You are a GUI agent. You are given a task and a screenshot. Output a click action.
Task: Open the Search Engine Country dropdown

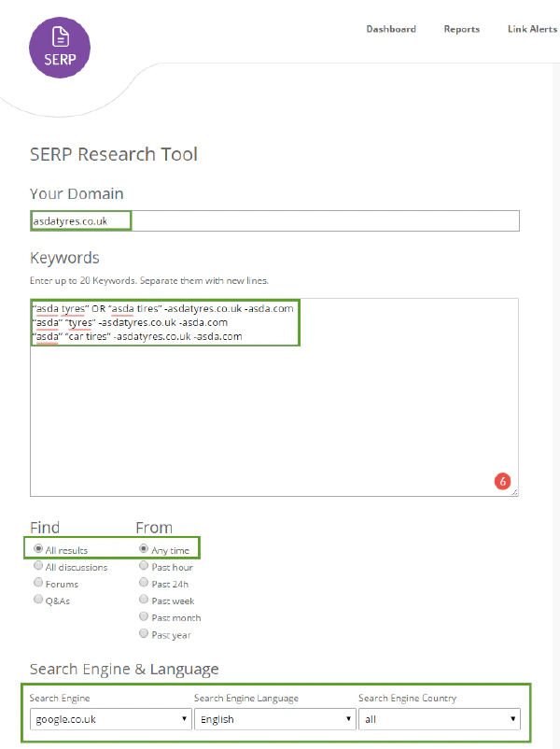[440, 719]
